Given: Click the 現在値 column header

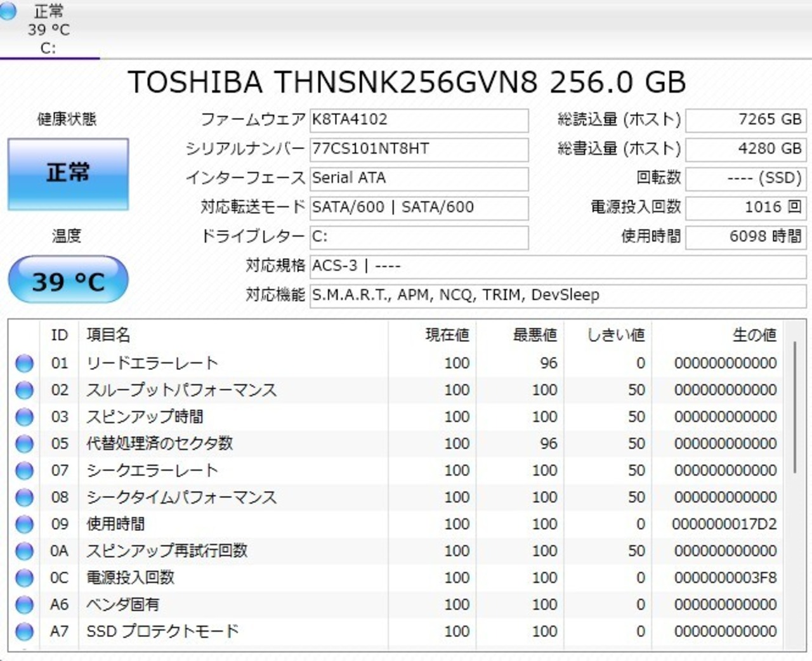Looking at the screenshot, I should coord(432,335).
